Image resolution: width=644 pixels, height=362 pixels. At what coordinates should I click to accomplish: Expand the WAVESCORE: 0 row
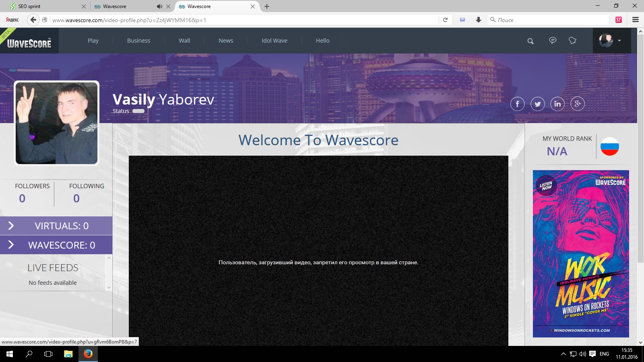coord(56,245)
